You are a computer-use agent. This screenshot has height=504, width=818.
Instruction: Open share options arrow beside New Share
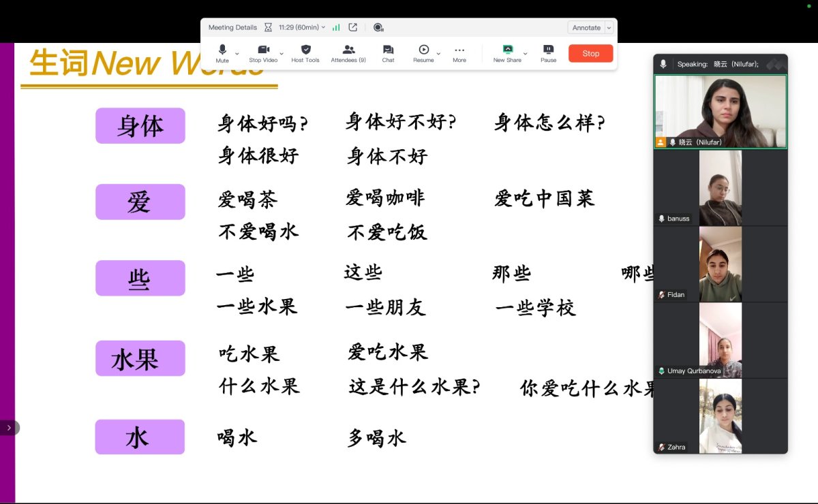[x=525, y=53]
